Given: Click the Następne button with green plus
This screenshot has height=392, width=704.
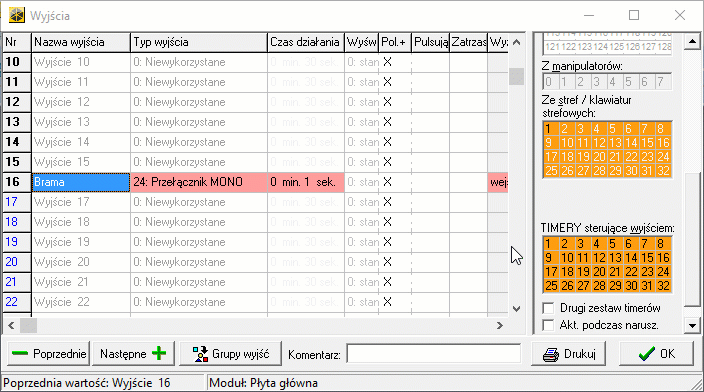Looking at the screenshot, I should (133, 354).
